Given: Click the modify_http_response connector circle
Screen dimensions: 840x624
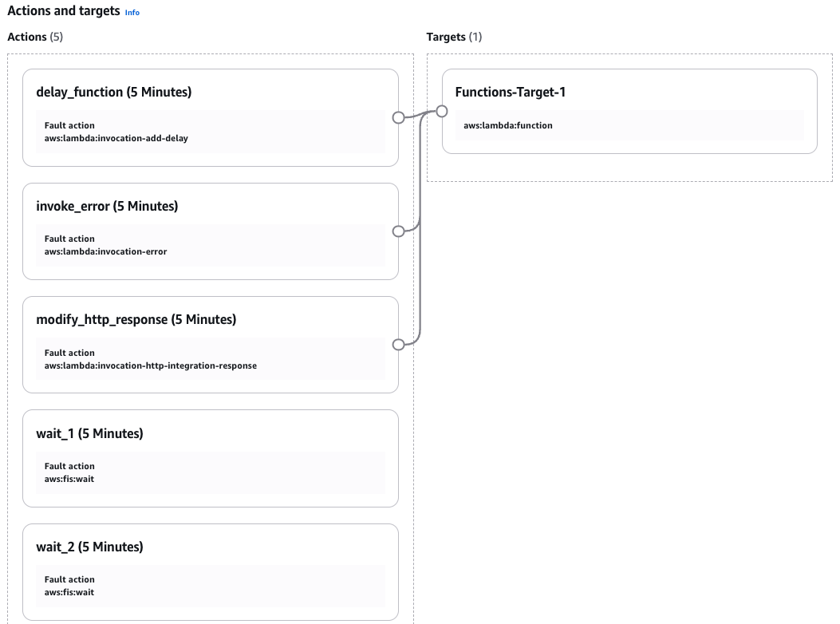Looking at the screenshot, I should click(x=399, y=345).
